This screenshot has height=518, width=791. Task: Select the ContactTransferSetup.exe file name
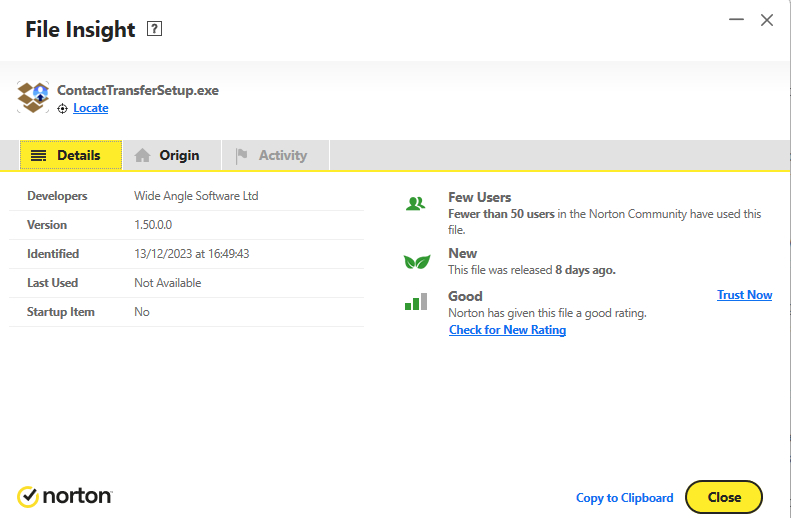pos(138,90)
